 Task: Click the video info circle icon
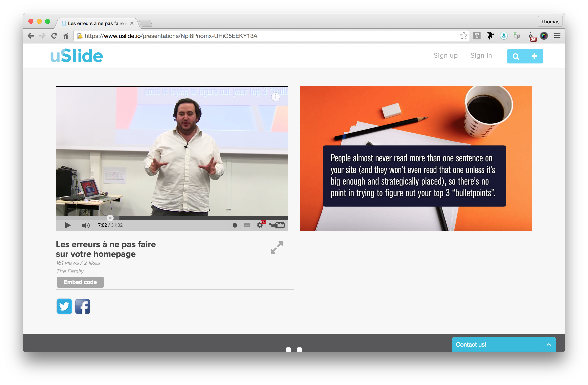coord(275,97)
